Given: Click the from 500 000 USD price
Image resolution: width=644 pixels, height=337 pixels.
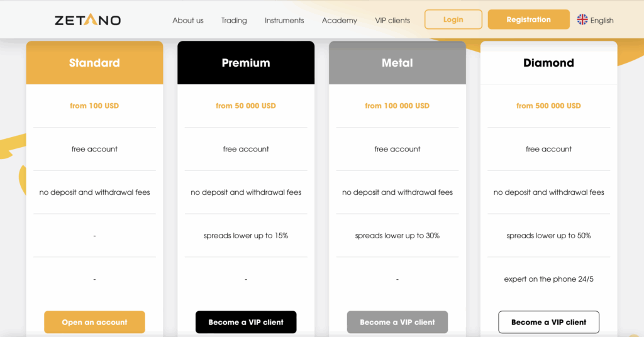Looking at the screenshot, I should click(549, 106).
